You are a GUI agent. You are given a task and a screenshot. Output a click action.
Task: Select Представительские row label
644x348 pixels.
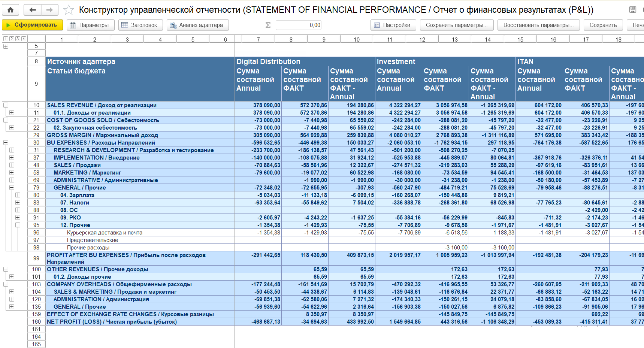[140, 240]
